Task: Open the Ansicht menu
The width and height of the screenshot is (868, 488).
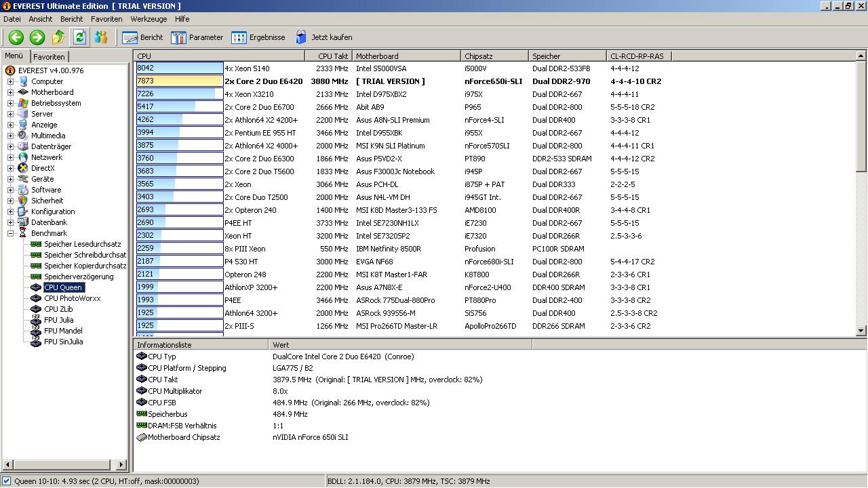Action: pos(41,19)
